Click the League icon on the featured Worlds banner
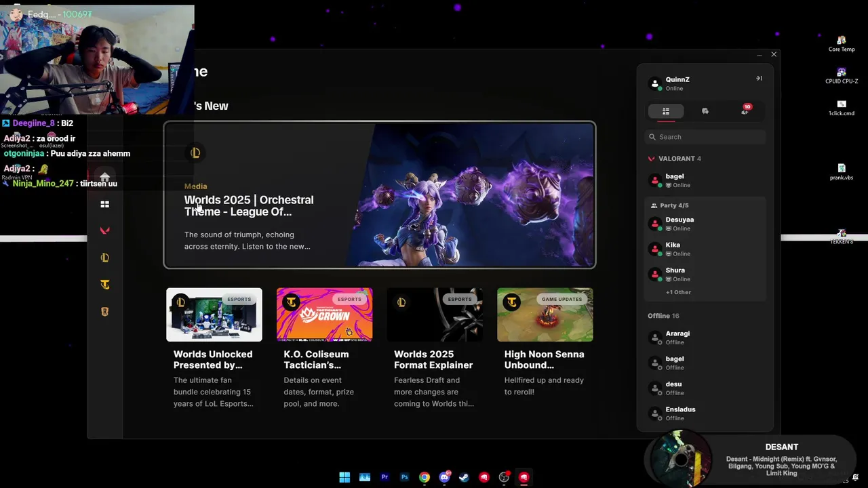 195,153
